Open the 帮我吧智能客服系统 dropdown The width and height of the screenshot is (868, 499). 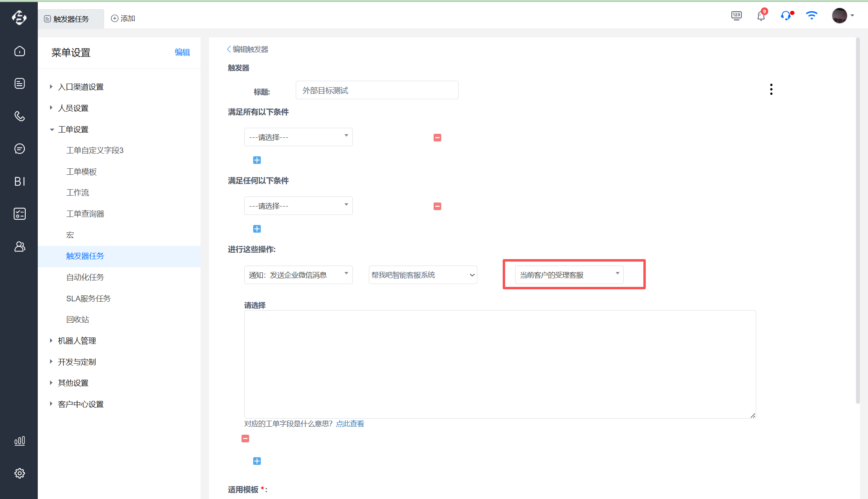[423, 275]
